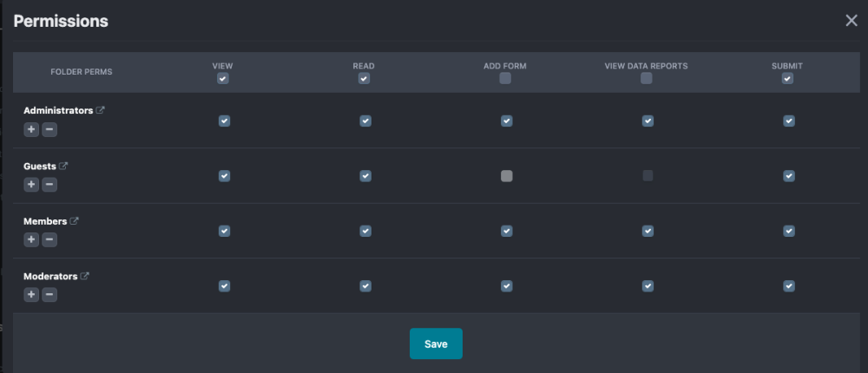Uncheck Read permission for Moderators
868x373 pixels.
[x=365, y=285]
